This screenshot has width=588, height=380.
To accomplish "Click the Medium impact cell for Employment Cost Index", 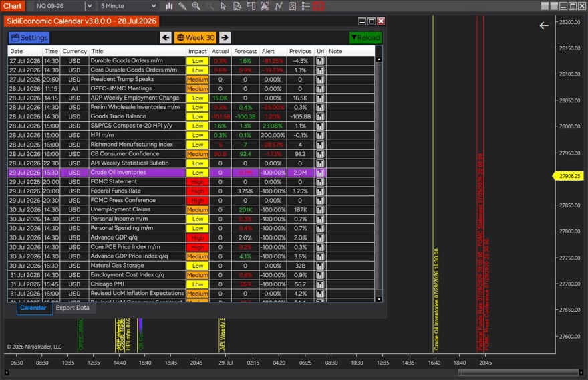I will [x=198, y=275].
